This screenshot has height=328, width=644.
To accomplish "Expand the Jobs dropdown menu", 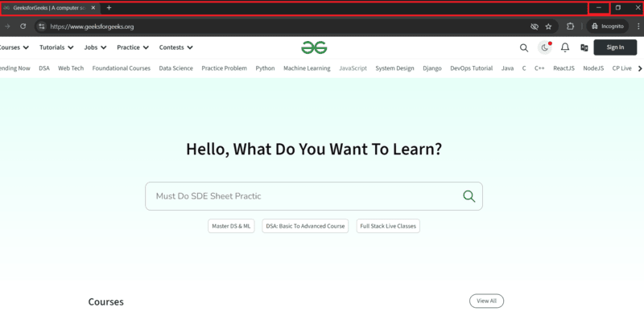I will coord(95,47).
